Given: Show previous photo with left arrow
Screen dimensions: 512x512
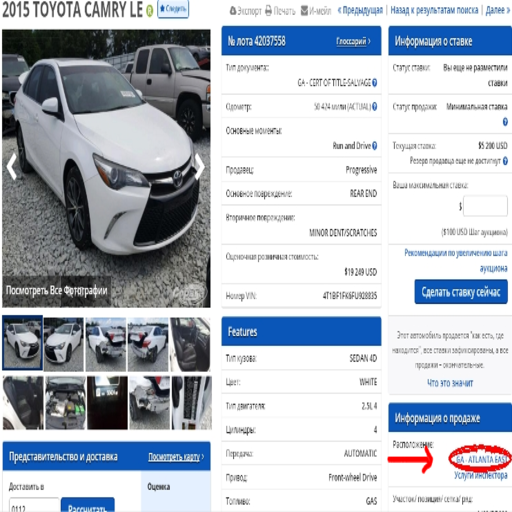Looking at the screenshot, I should tap(12, 167).
